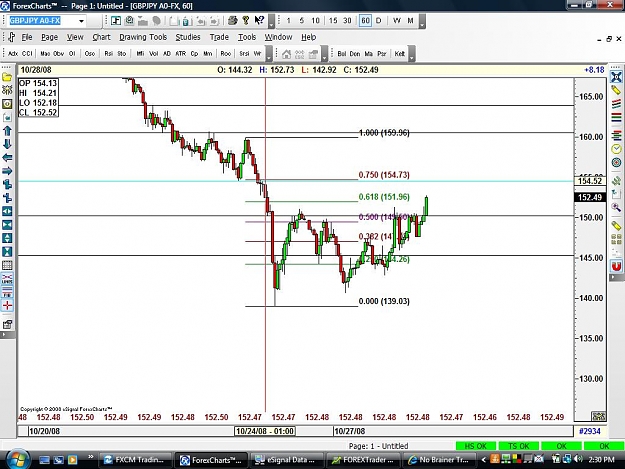Viewport: 625px width, 469px height.
Task: Open the Chart menu
Action: point(101,37)
